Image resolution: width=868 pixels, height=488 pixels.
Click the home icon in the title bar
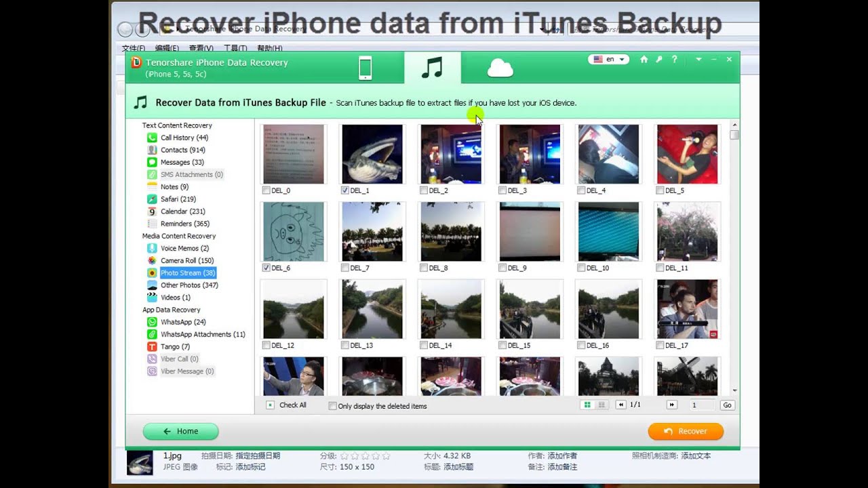[644, 60]
